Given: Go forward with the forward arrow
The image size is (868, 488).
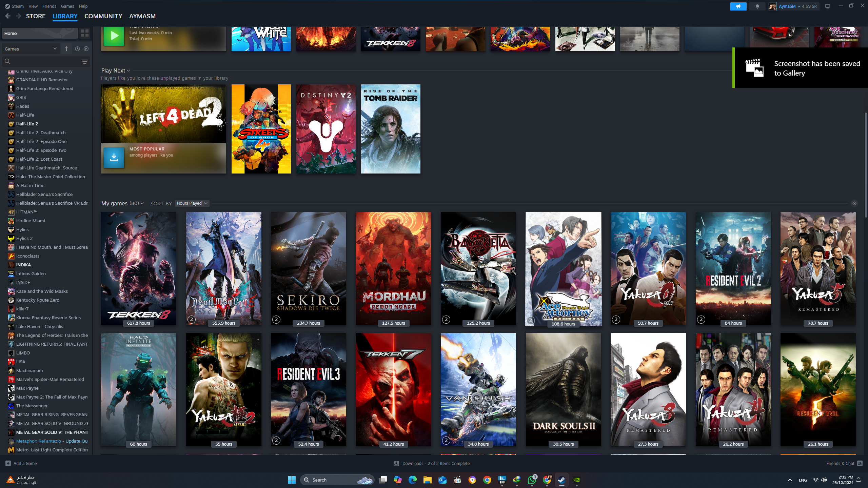Looking at the screenshot, I should pyautogui.click(x=19, y=16).
